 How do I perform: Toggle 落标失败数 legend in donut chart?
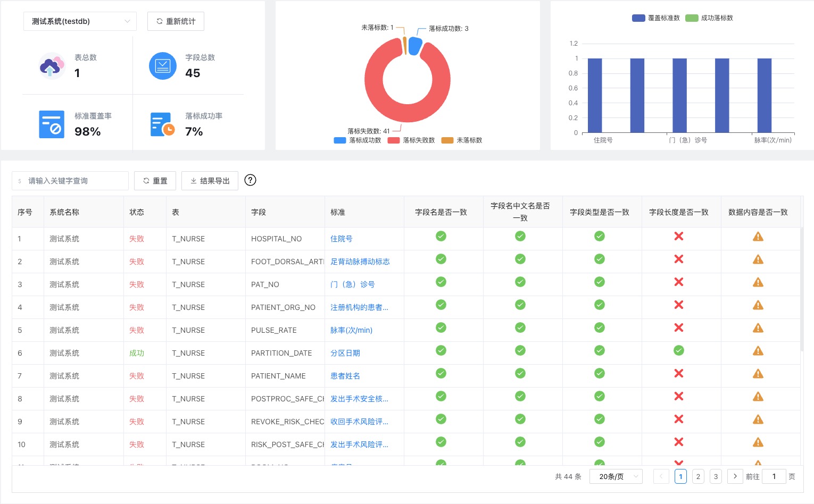click(x=411, y=140)
